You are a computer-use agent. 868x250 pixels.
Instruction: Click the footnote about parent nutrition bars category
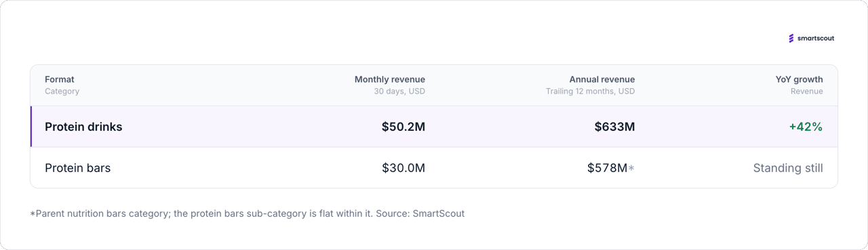pyautogui.click(x=248, y=213)
